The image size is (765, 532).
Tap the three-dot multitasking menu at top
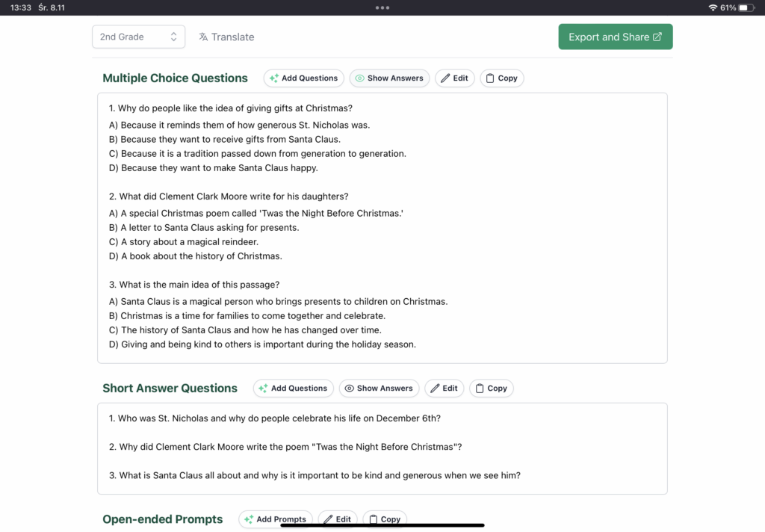382,7
